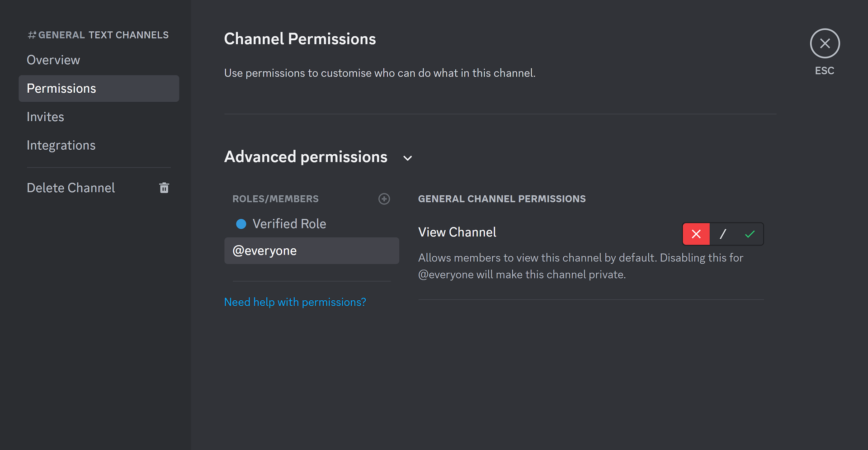The width and height of the screenshot is (868, 450).
Task: Click the View Channel permission title
Action: click(x=457, y=232)
